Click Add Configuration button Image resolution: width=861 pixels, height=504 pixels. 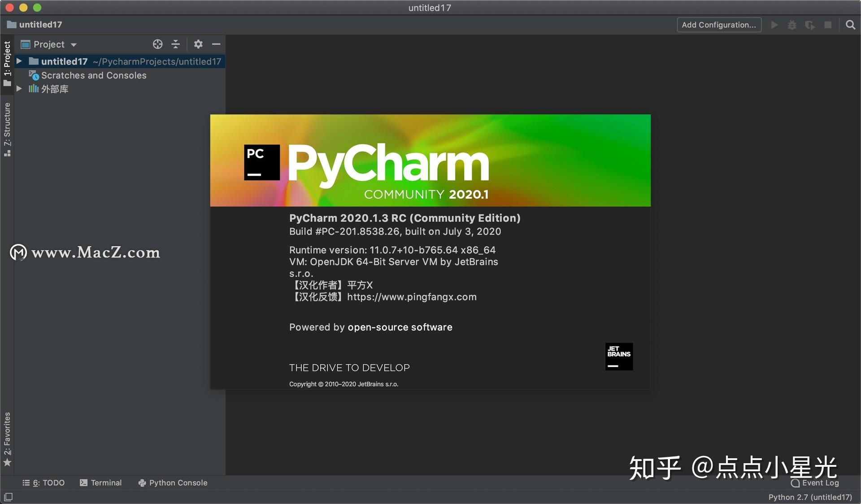point(719,25)
